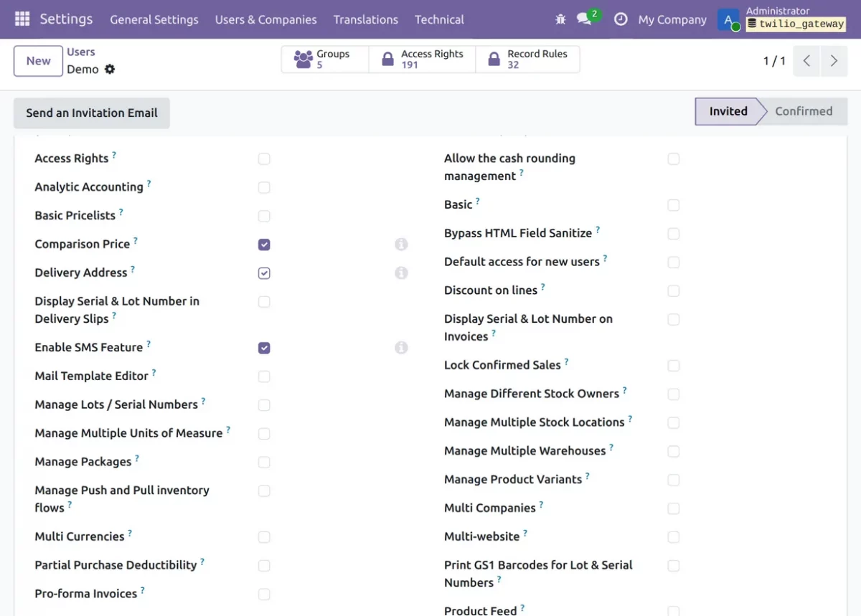The image size is (861, 616).
Task: Go to previous record arrow
Action: point(806,61)
